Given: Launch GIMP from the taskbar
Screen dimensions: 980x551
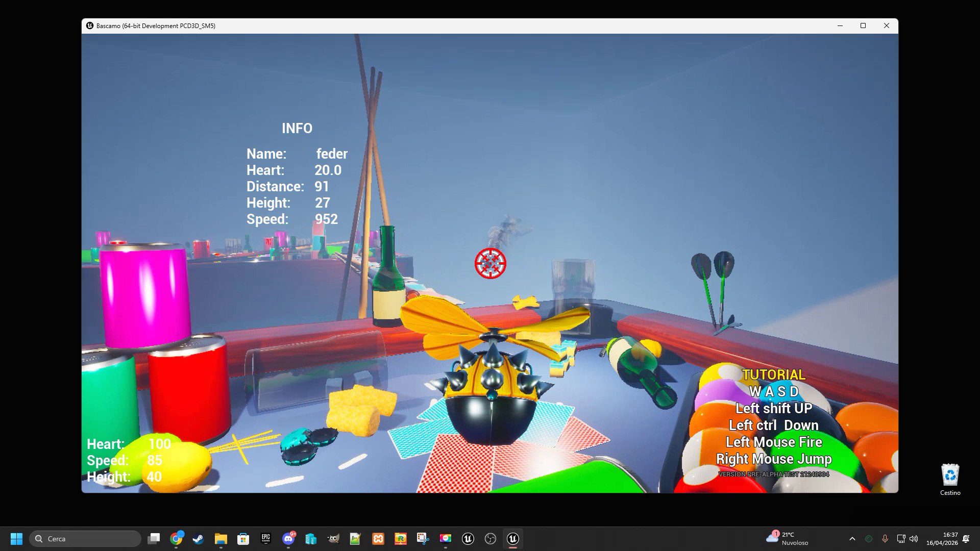Looking at the screenshot, I should click(x=333, y=539).
